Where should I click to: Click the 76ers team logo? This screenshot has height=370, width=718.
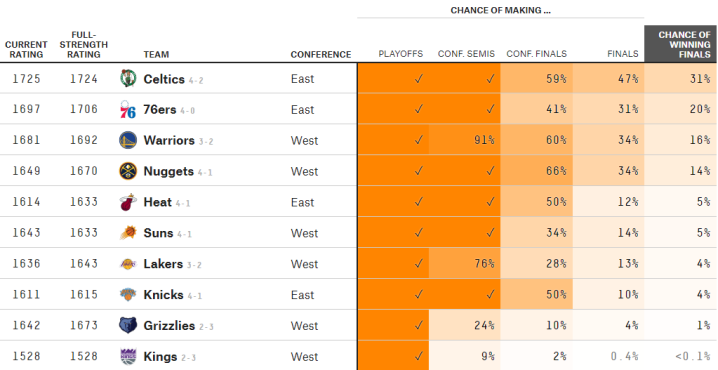pyautogui.click(x=128, y=109)
